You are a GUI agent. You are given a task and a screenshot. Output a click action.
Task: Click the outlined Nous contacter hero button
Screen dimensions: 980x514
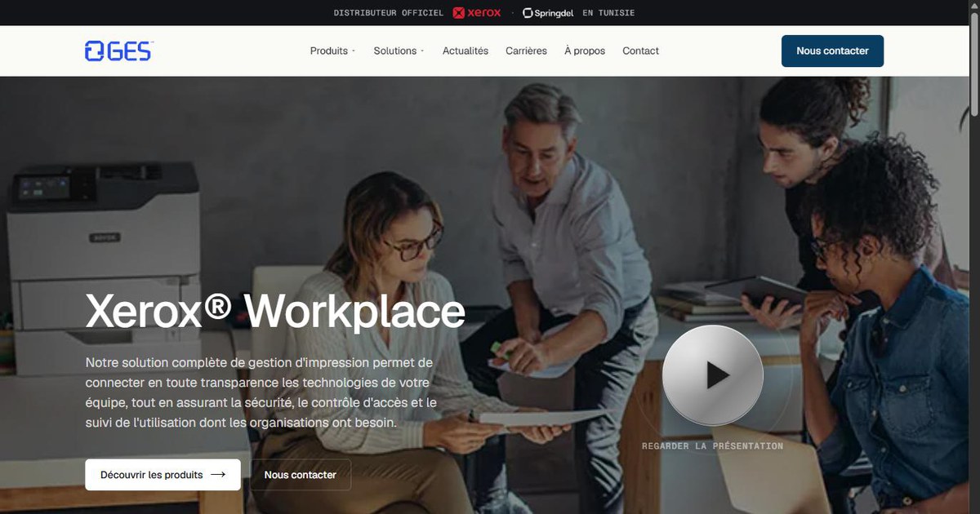pos(301,475)
